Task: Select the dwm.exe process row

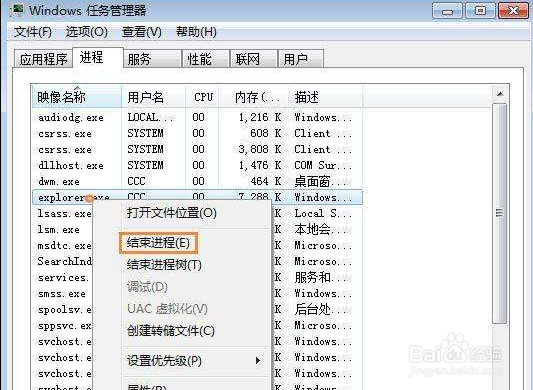Action: 197,182
